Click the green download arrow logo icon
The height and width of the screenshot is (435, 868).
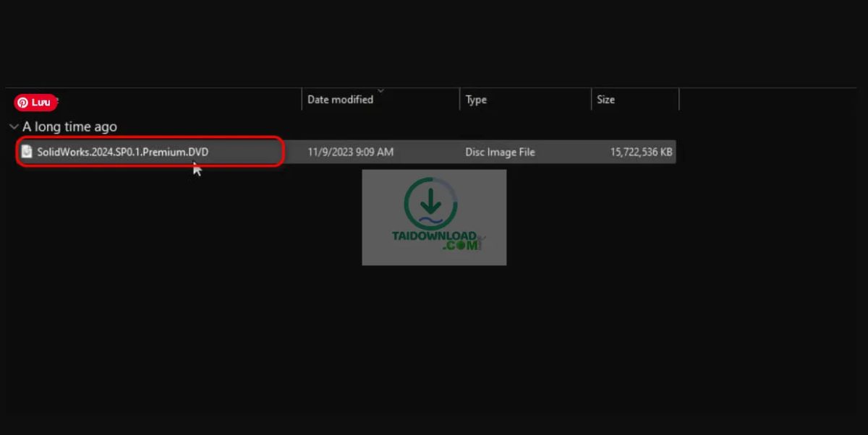[x=430, y=204]
